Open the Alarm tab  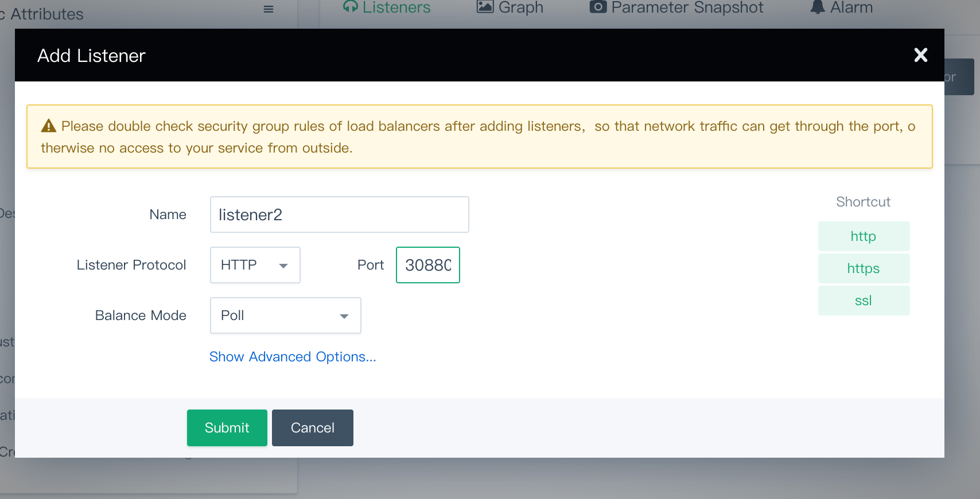pos(841,7)
